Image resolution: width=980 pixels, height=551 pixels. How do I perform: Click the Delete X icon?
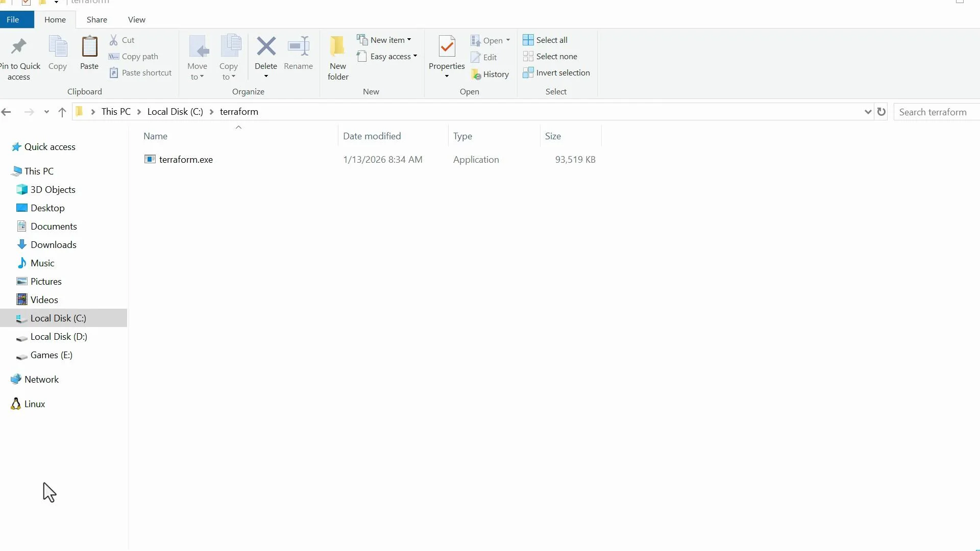click(266, 46)
